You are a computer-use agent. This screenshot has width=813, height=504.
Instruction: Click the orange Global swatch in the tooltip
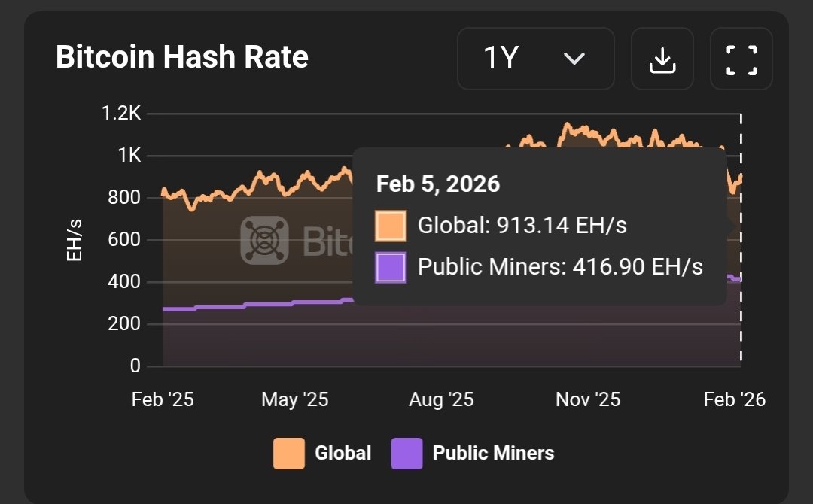coord(391,226)
